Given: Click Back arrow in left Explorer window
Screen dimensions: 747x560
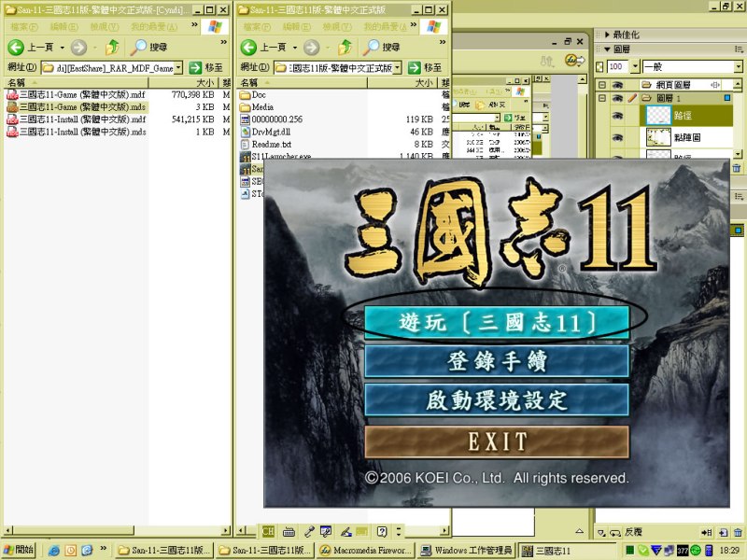Looking at the screenshot, I should point(16,48).
